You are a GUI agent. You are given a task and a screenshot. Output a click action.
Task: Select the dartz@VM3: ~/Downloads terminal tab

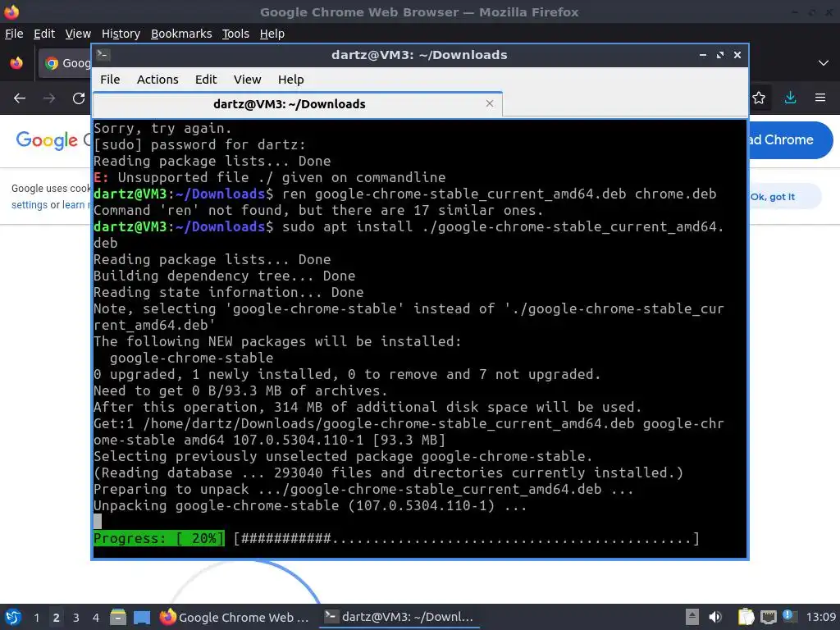pyautogui.click(x=297, y=104)
